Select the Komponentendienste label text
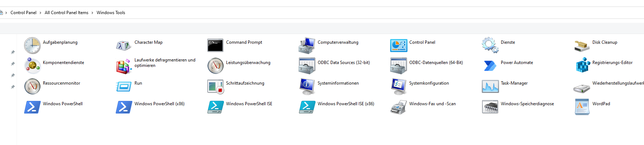The height and width of the screenshot is (145, 644). 63,63
